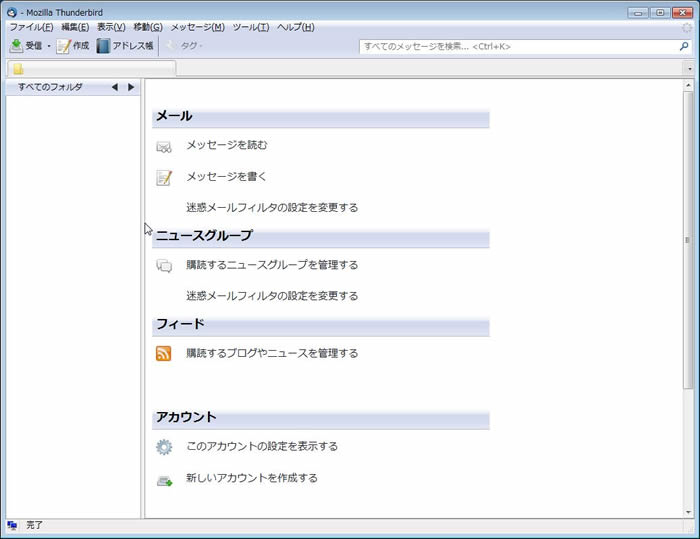Open 迷惑メールフィルタの設定を変更する under ニュースグループ
Screen dimensions: 700x539
[272, 296]
